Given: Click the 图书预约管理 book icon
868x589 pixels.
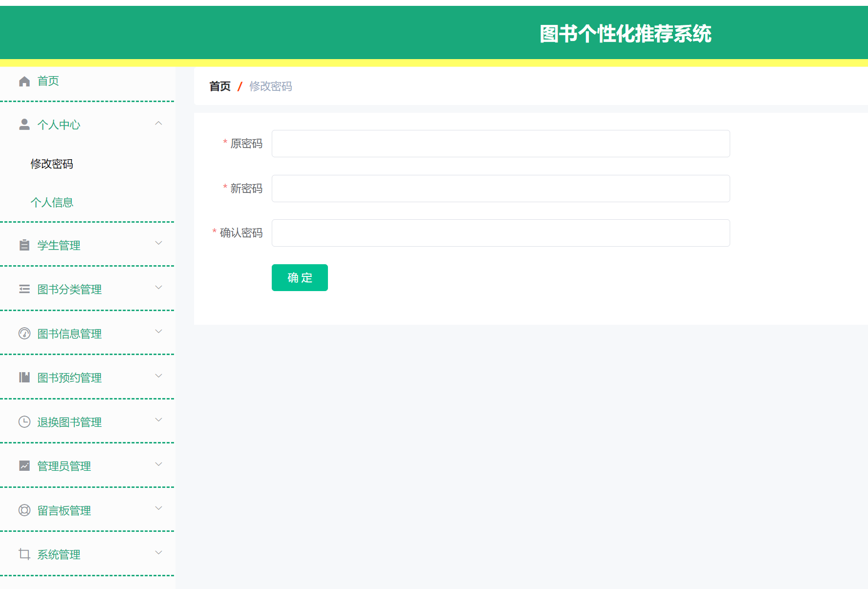Looking at the screenshot, I should (x=24, y=377).
